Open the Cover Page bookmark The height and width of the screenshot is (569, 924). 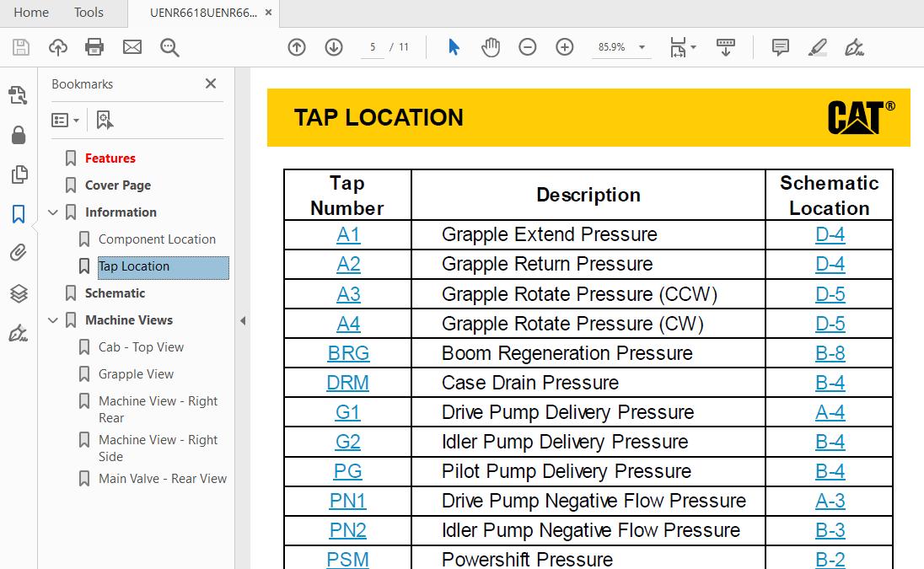tap(118, 185)
